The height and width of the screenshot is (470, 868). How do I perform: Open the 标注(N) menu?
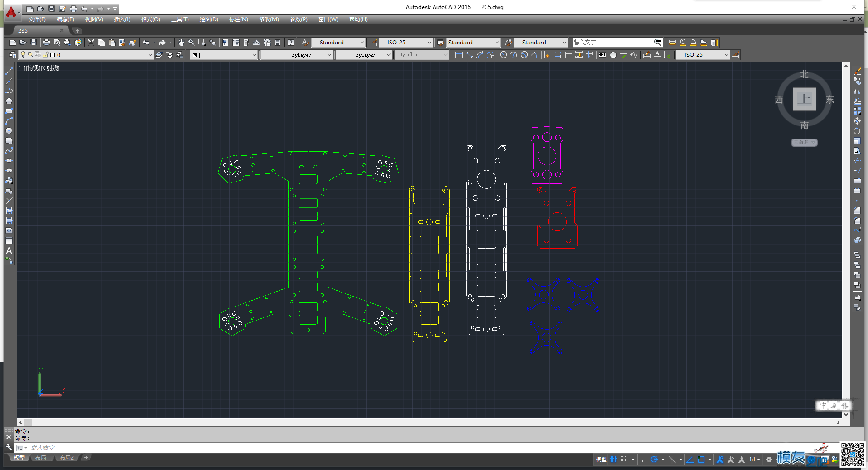[x=238, y=19]
